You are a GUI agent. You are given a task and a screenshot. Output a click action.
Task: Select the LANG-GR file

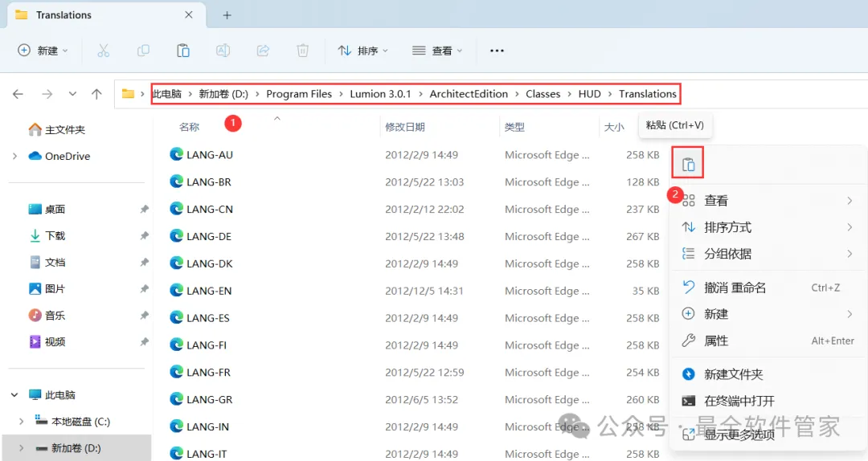[201, 399]
